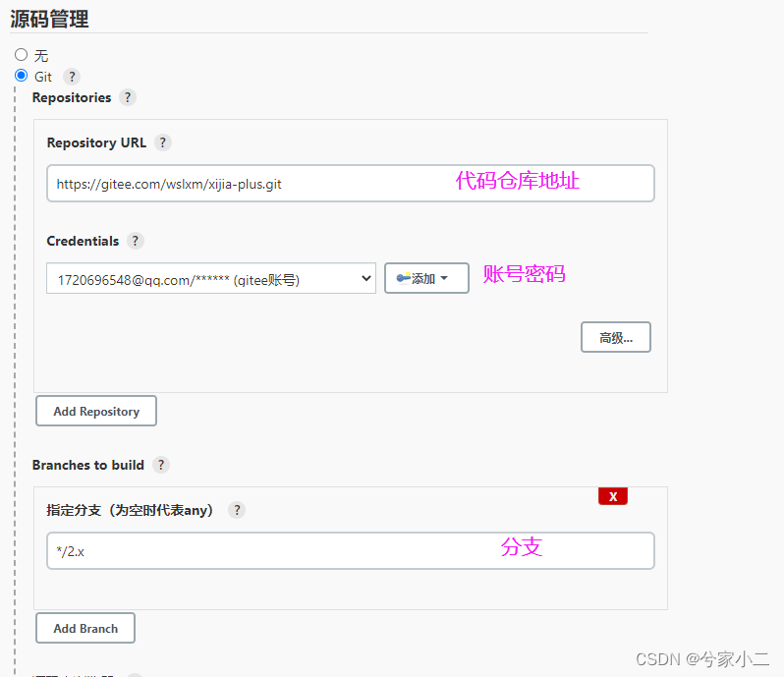Click the 指定分支(为空时代表any) label
Image resolution: width=784 pixels, height=677 pixels.
coord(130,510)
